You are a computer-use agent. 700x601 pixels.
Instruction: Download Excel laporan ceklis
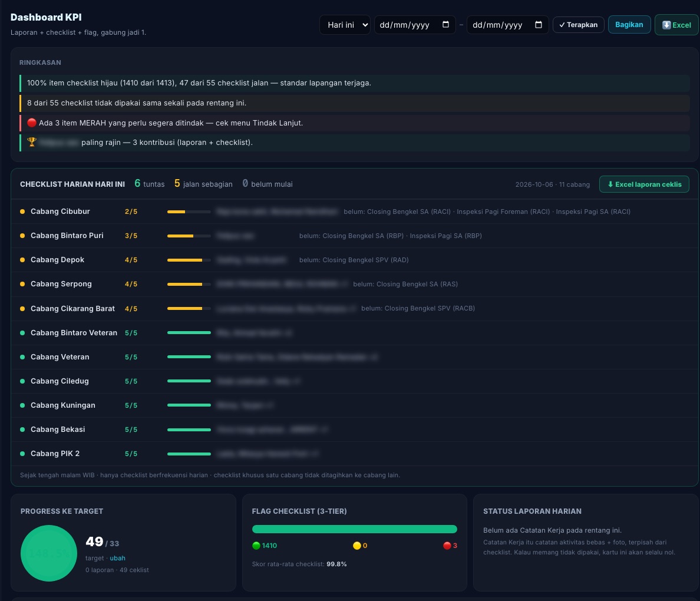644,184
